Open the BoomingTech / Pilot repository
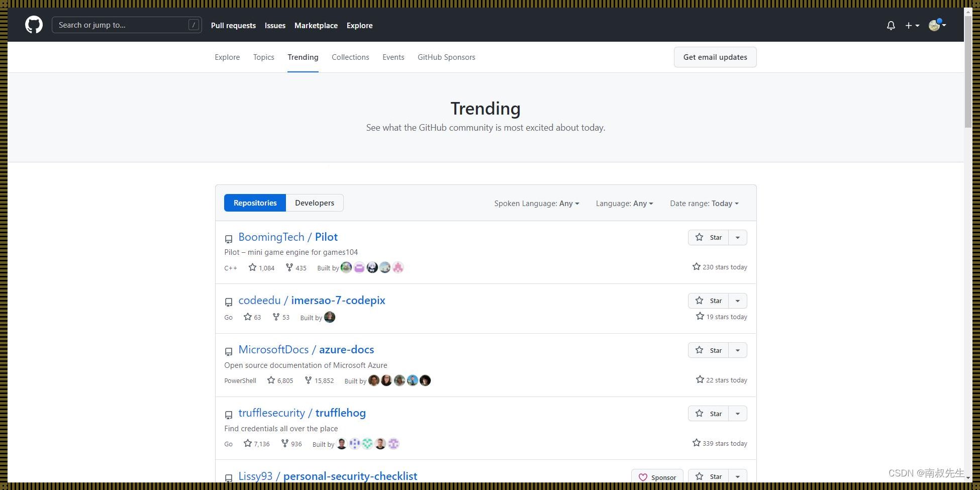The height and width of the screenshot is (490, 980). 288,237
